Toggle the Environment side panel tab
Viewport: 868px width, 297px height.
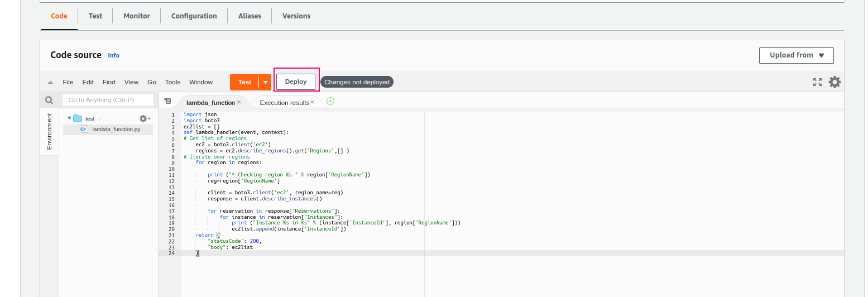tap(49, 131)
